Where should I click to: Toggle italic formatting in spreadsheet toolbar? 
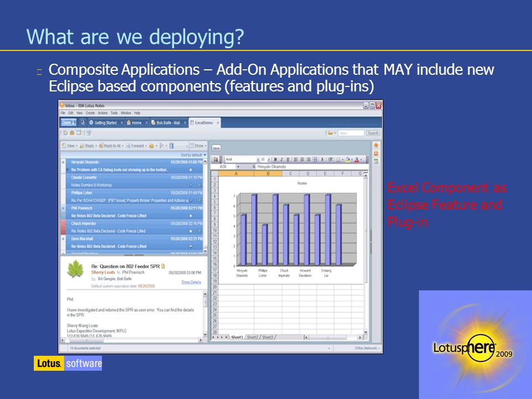pos(282,160)
